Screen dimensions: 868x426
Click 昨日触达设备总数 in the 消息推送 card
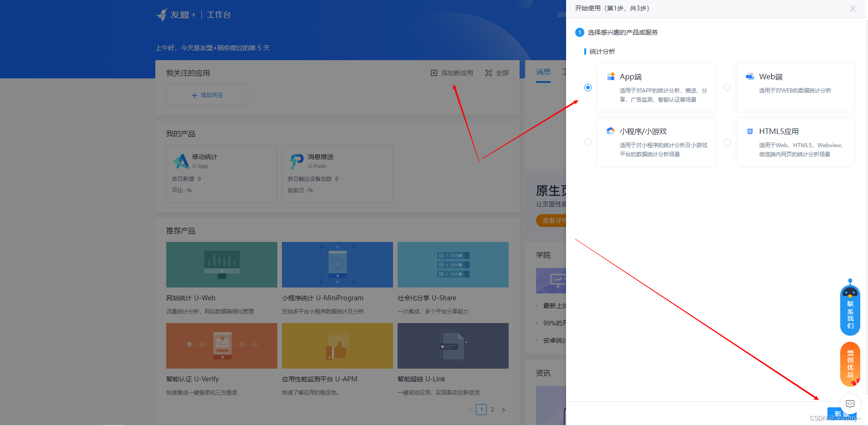(x=310, y=179)
